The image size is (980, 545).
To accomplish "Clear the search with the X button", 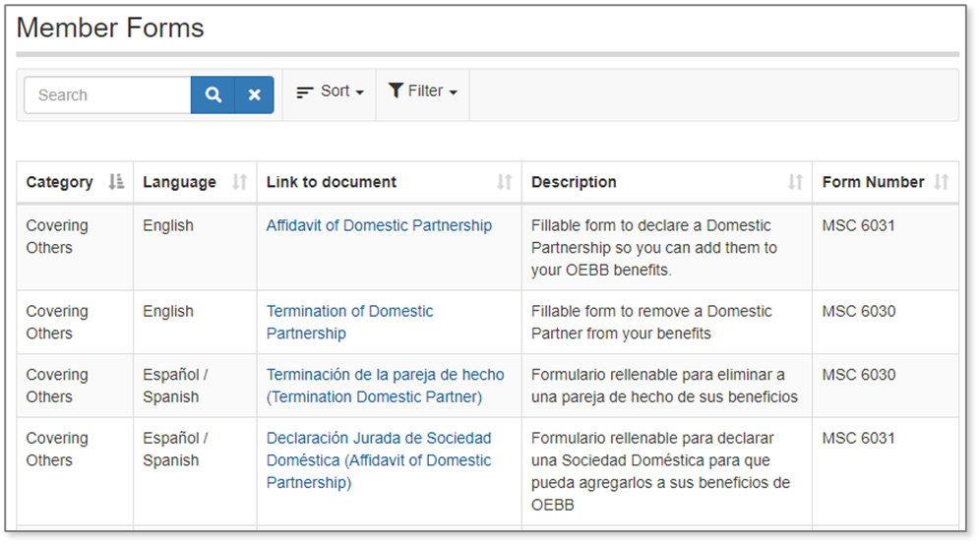I will coord(254,95).
